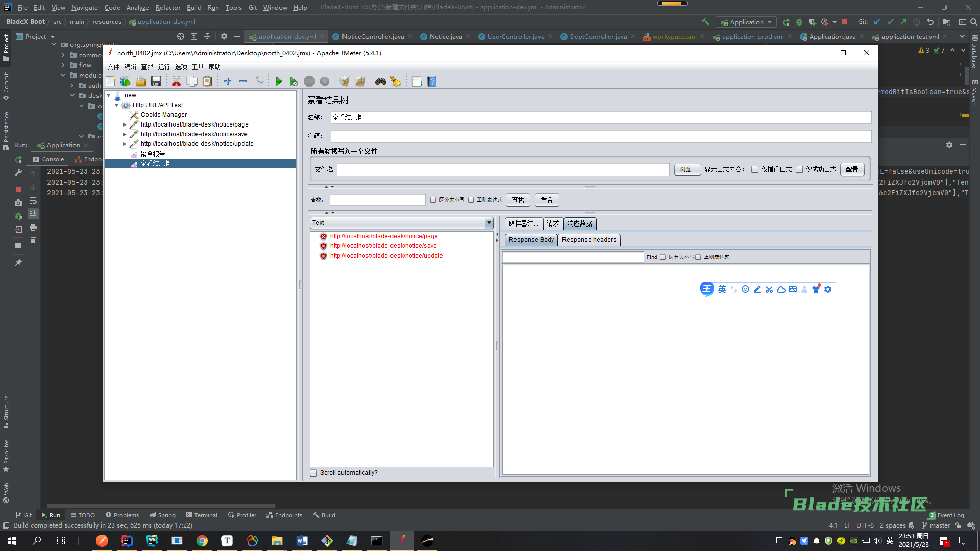Click the 名称 name input field
The width and height of the screenshot is (980, 551).
tap(601, 117)
